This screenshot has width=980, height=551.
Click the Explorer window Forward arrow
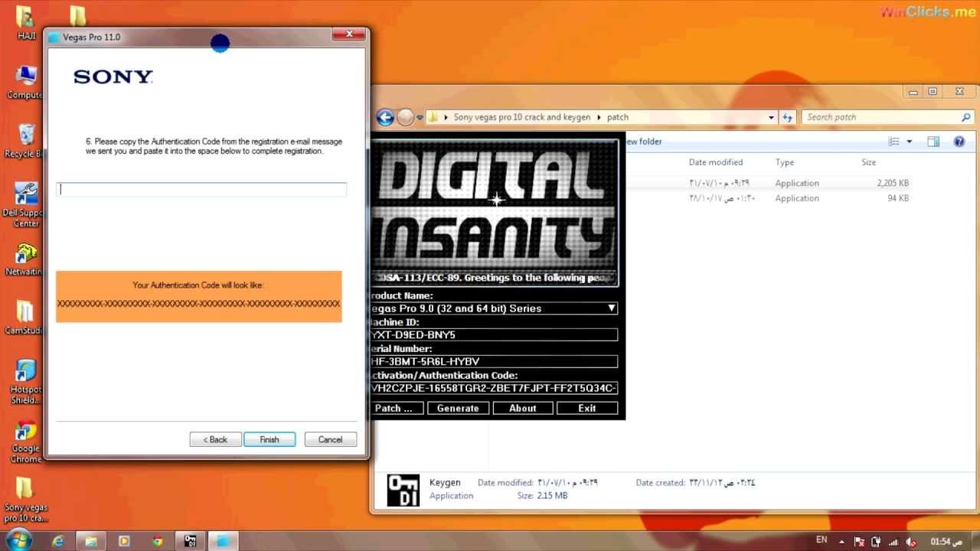pos(405,117)
